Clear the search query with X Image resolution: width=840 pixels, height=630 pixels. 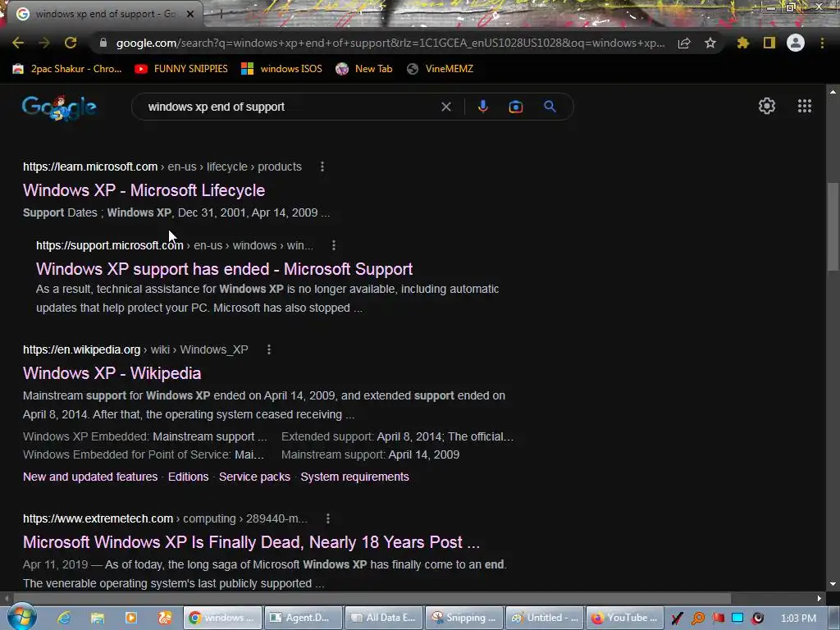pos(445,107)
